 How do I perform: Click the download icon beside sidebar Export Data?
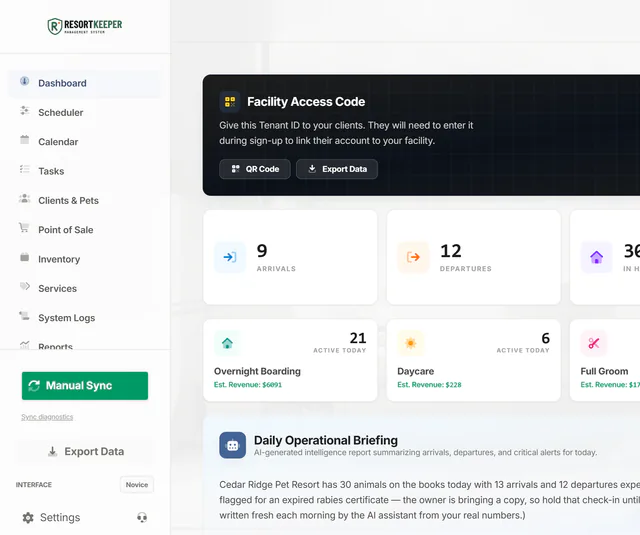coord(53,451)
